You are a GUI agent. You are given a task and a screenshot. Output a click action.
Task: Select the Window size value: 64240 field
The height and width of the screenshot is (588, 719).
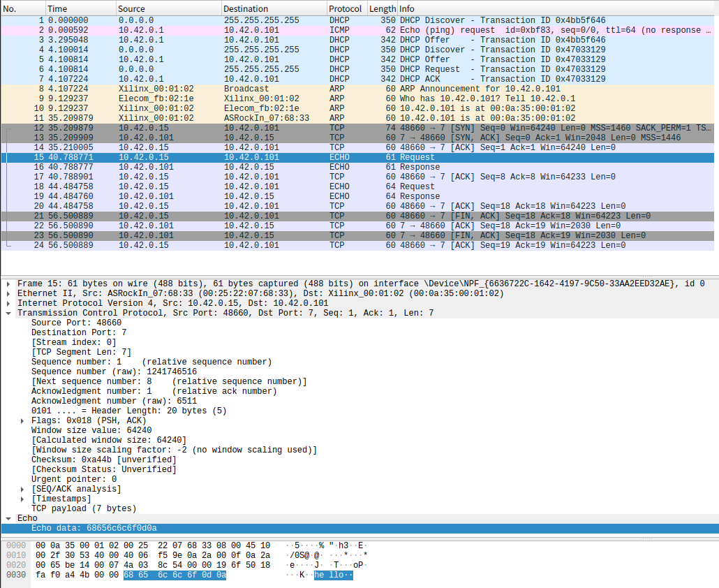point(91,431)
